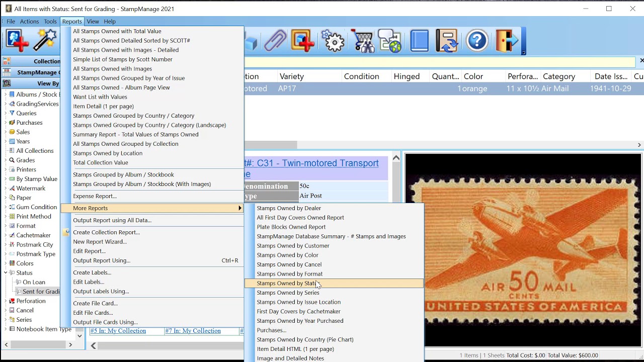This screenshot has height=362, width=644.
Task: Click the checklist refresh toolbar icon
Action: [x=447, y=41]
